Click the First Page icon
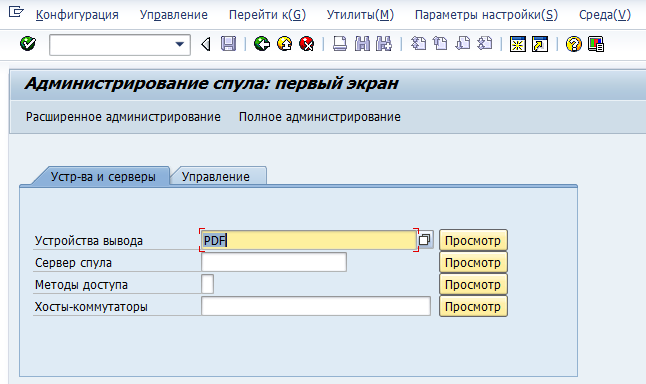This screenshot has width=646, height=384. (419, 44)
